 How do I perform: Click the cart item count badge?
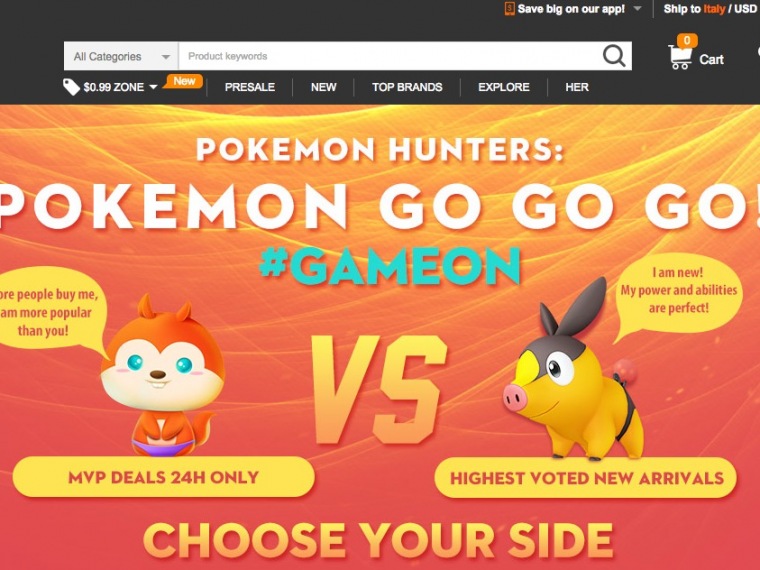[687, 41]
